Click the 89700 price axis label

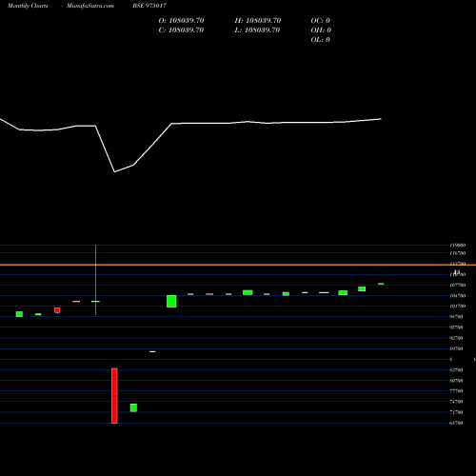coord(456,348)
